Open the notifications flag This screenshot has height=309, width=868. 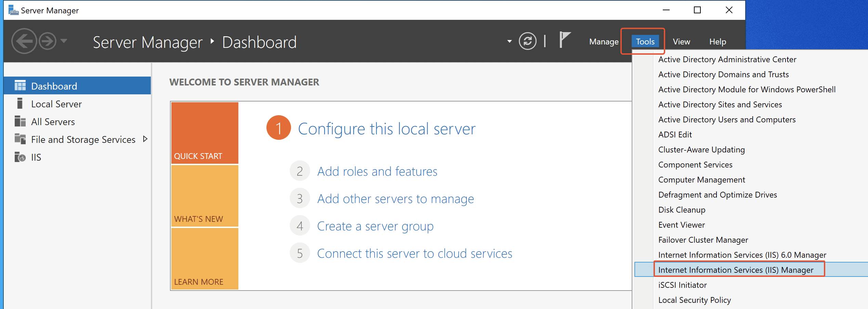point(565,40)
